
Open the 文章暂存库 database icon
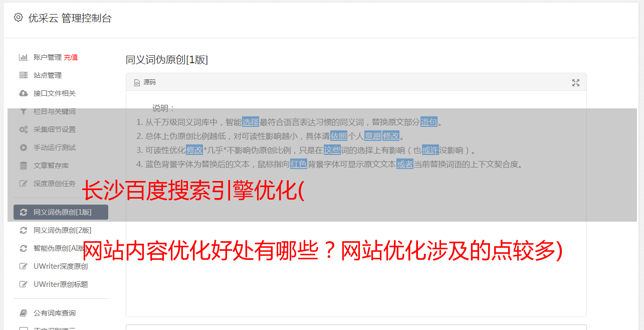click(23, 166)
